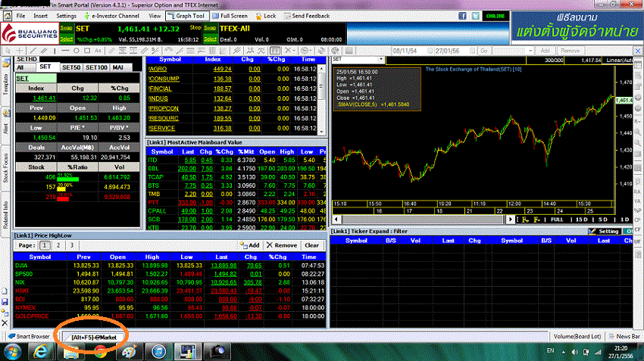
Task: Open the File menu
Action: pyautogui.click(x=20, y=16)
